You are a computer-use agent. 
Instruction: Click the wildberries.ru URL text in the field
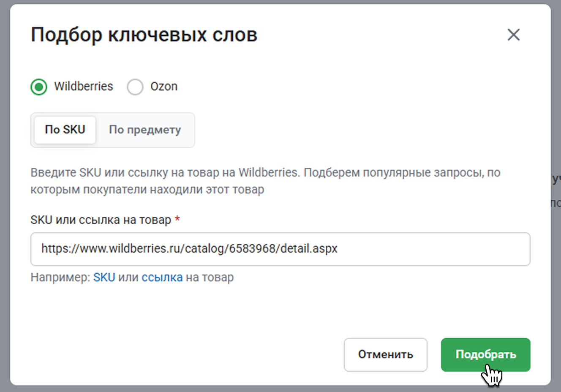189,249
